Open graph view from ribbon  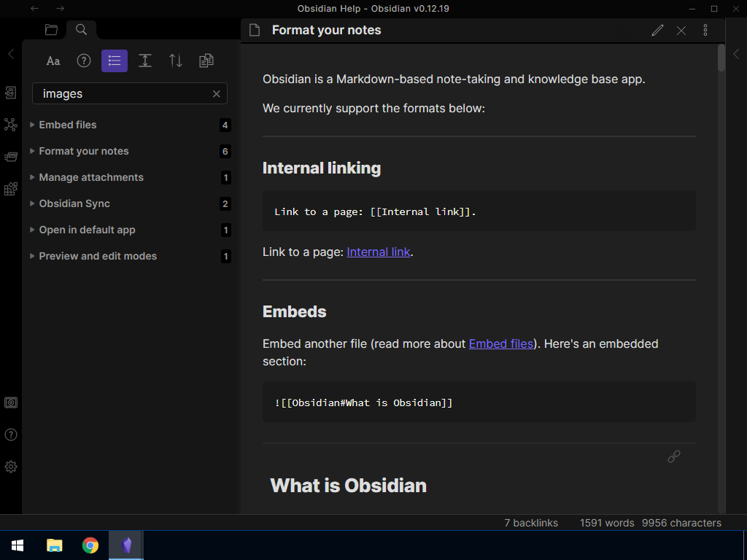(11, 125)
